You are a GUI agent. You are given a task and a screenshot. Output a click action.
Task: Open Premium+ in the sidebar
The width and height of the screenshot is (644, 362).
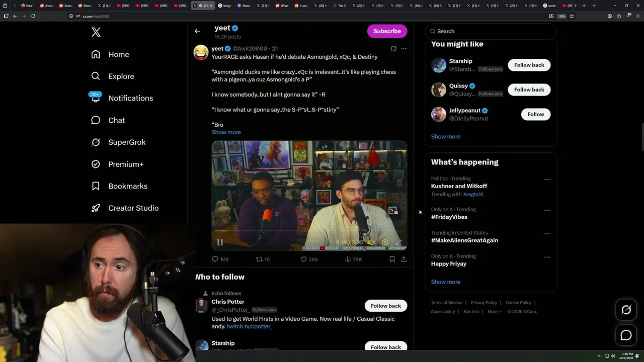click(117, 164)
